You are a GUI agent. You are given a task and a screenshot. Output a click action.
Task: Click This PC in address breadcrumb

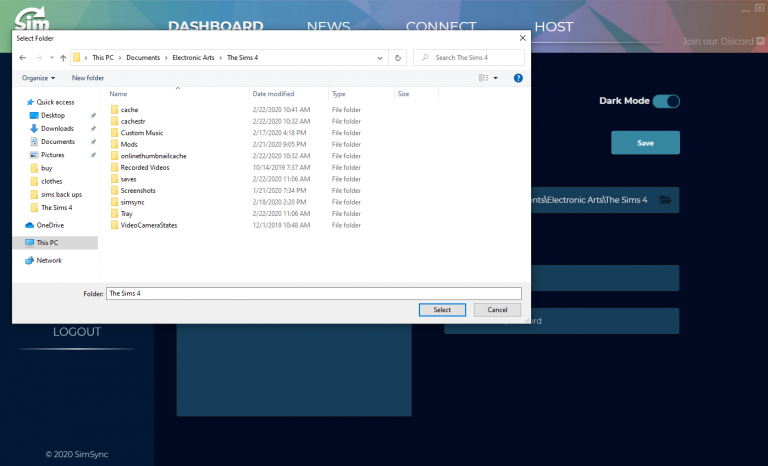point(103,58)
